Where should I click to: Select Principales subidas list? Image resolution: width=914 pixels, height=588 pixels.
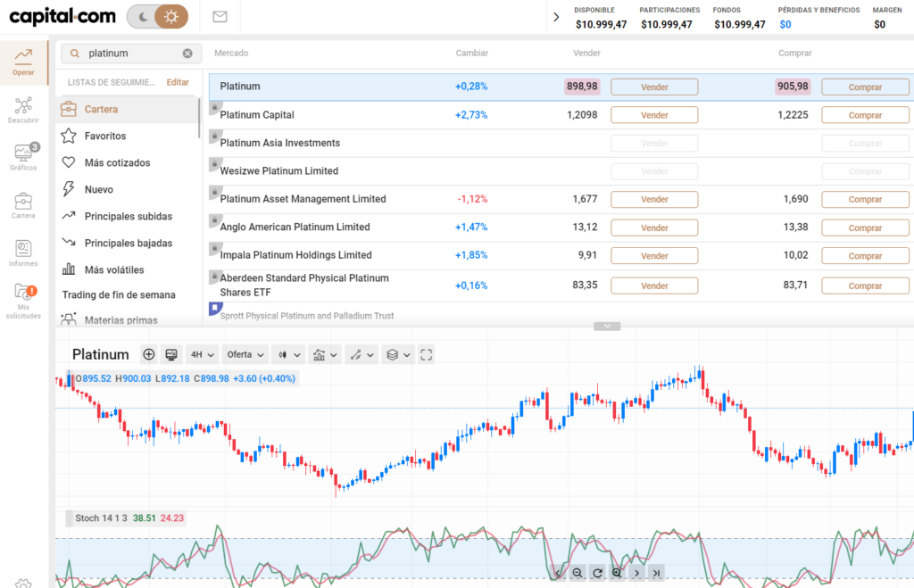[127, 216]
